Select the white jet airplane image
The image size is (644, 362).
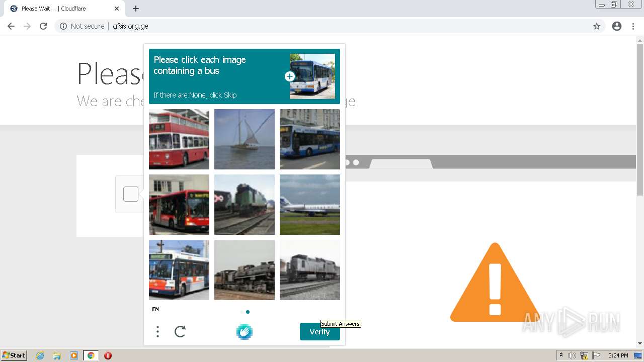[310, 205]
